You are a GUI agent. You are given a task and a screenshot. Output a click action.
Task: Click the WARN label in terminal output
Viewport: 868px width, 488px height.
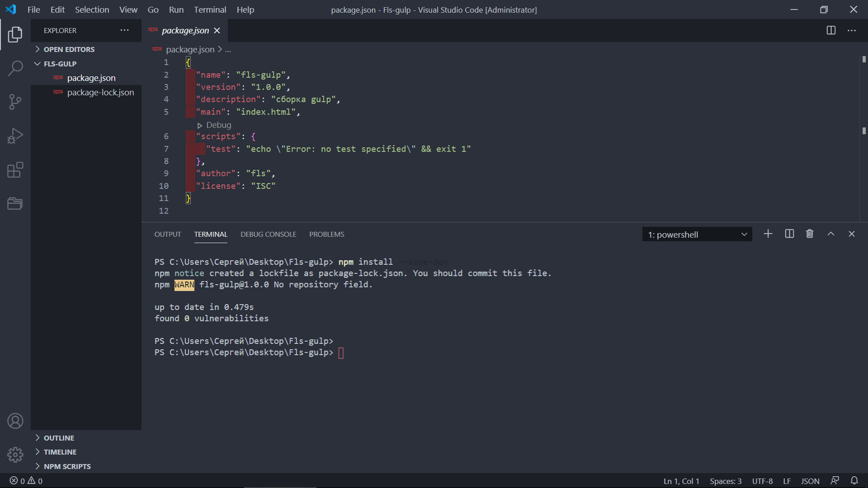click(184, 285)
